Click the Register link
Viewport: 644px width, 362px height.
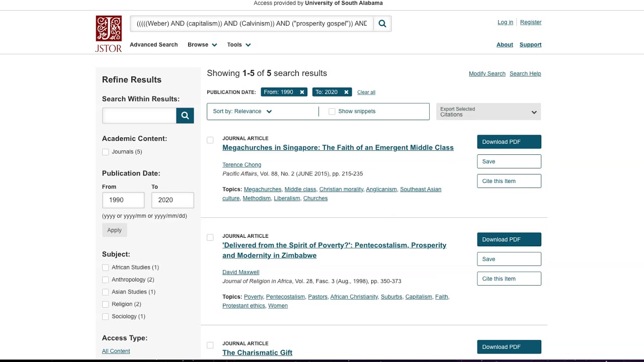531,22
